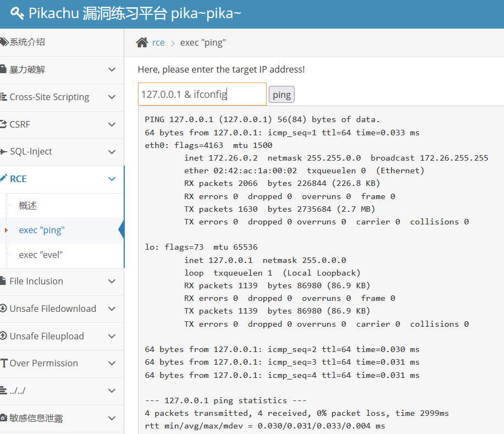Click the 'PING 127.0.0.1' first output line

tap(262, 120)
